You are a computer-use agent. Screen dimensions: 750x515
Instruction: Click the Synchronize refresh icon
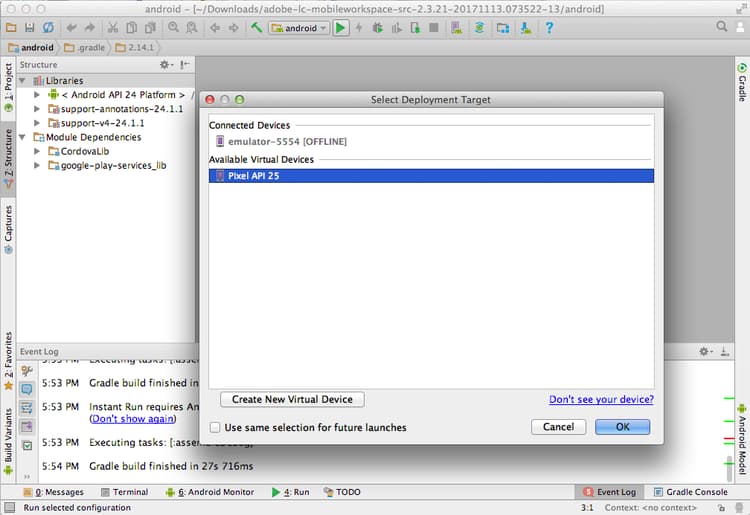pos(48,28)
